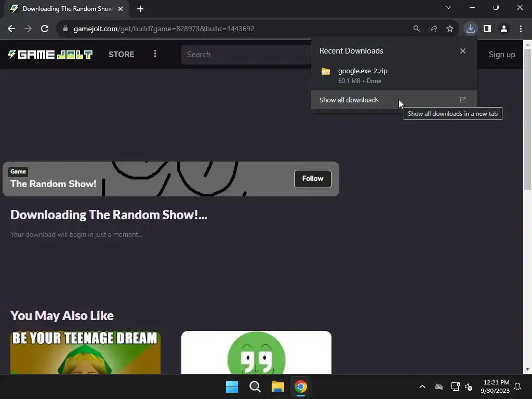532x399 pixels.
Task: Click the forward navigation arrow
Action: [28, 29]
